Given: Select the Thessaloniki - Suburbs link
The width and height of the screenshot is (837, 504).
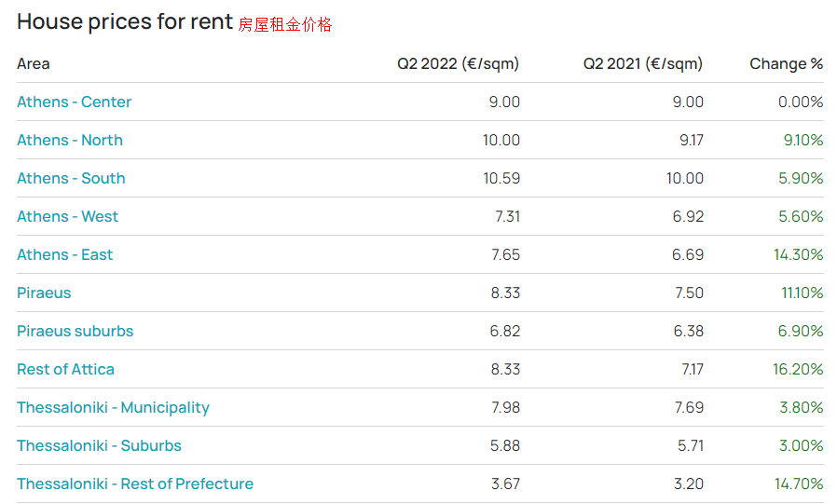Looking at the screenshot, I should [99, 445].
